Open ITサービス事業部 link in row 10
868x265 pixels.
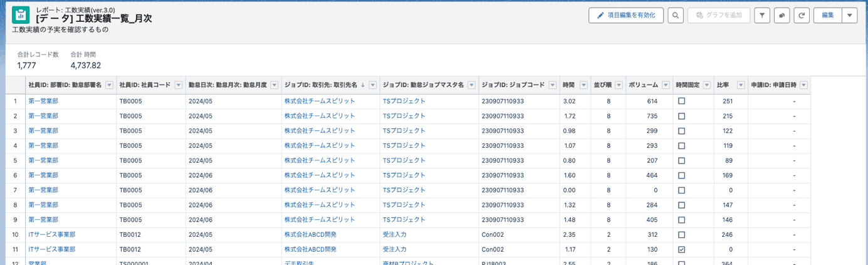51,234
